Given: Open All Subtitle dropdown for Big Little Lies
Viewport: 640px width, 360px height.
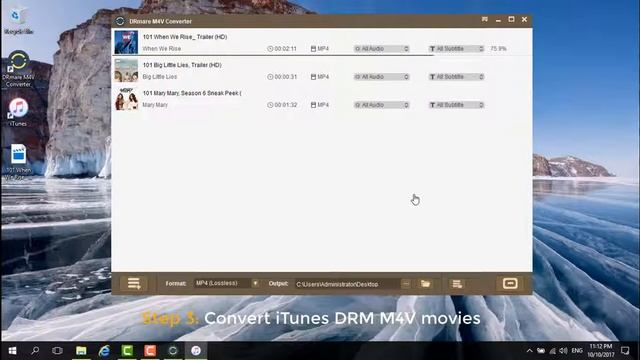Looking at the screenshot, I should (456, 77).
